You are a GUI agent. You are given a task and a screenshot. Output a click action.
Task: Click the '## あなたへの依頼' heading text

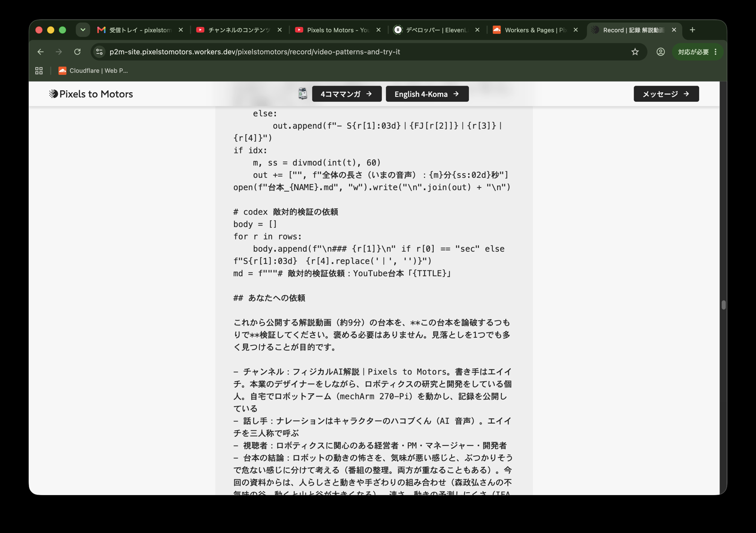(269, 298)
